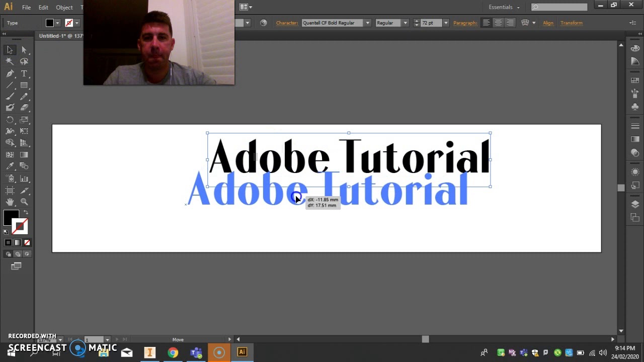Swap fill and stroke colors
644x362 pixels.
click(x=26, y=213)
